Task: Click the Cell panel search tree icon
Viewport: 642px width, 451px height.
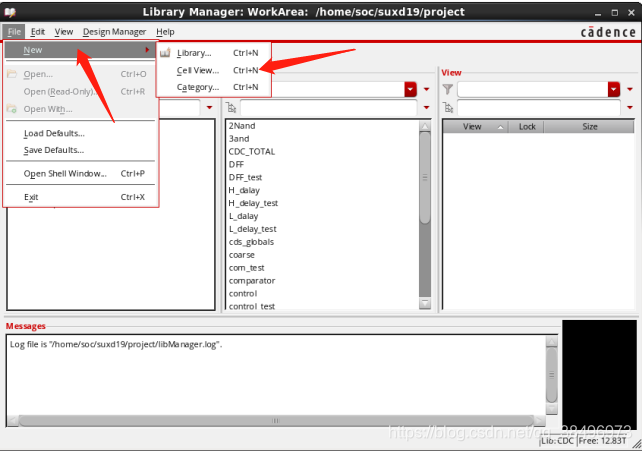Action: 232,107
